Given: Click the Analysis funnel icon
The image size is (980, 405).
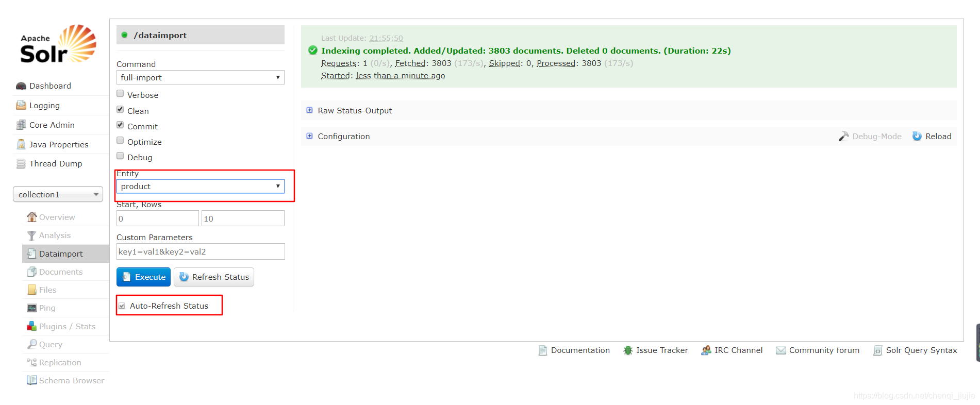Looking at the screenshot, I should click(x=32, y=235).
